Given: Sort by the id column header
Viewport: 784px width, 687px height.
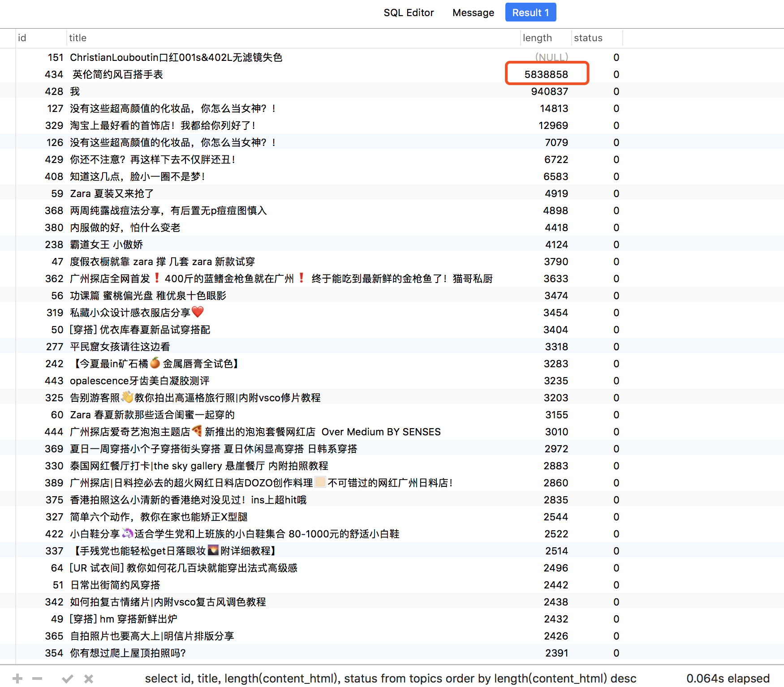Looking at the screenshot, I should coord(22,38).
